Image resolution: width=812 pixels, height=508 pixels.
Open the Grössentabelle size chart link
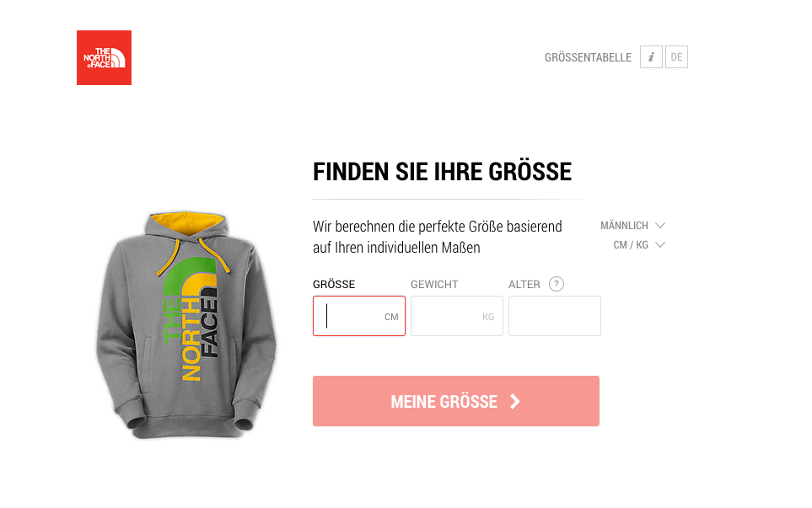click(x=588, y=57)
